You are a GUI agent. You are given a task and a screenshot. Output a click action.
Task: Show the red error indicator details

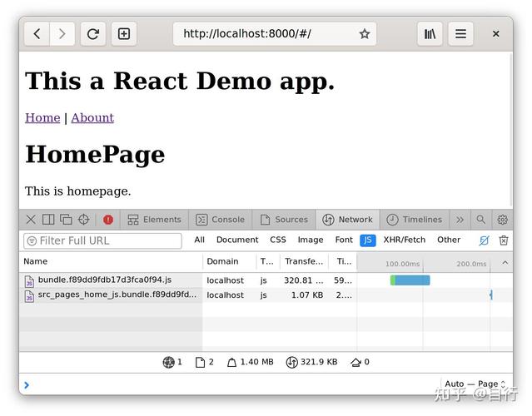(108, 220)
